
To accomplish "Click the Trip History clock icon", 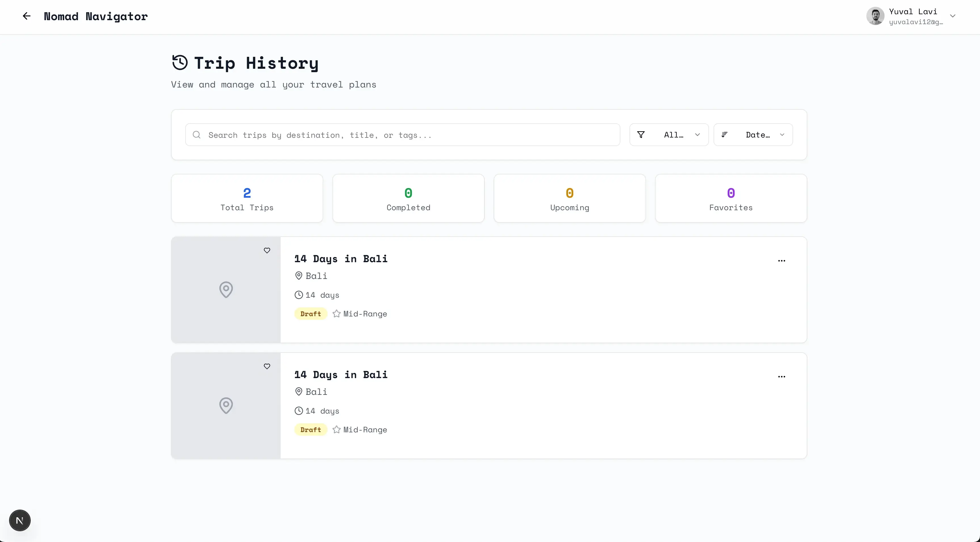I will (180, 63).
